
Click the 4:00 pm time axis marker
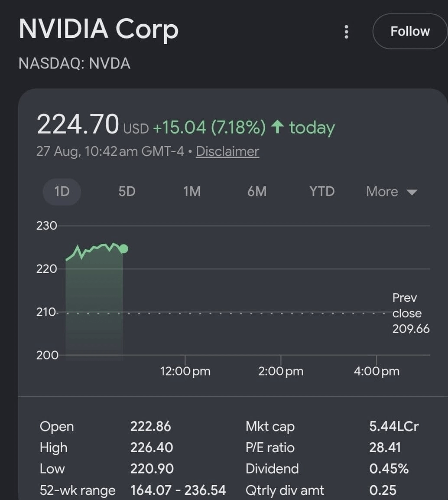click(x=377, y=371)
